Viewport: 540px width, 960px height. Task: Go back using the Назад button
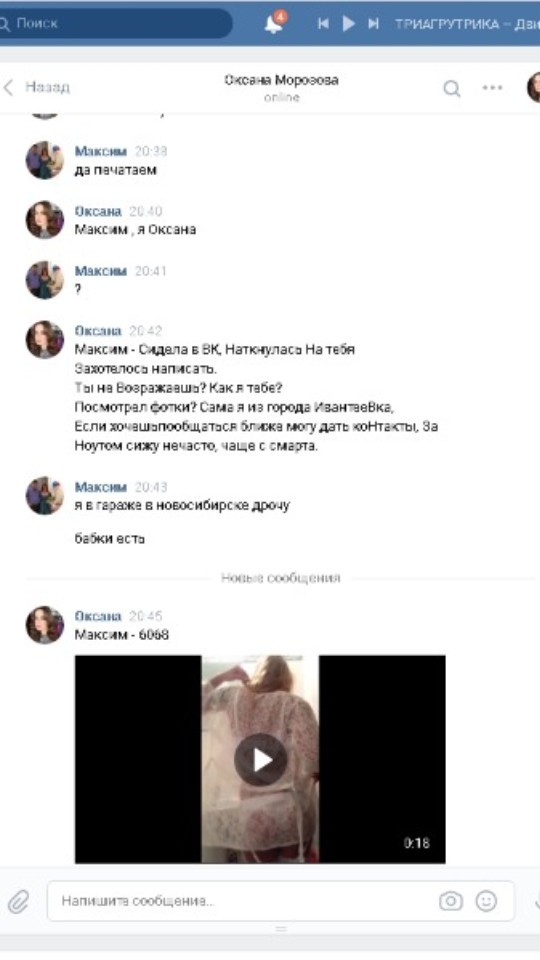[37, 88]
